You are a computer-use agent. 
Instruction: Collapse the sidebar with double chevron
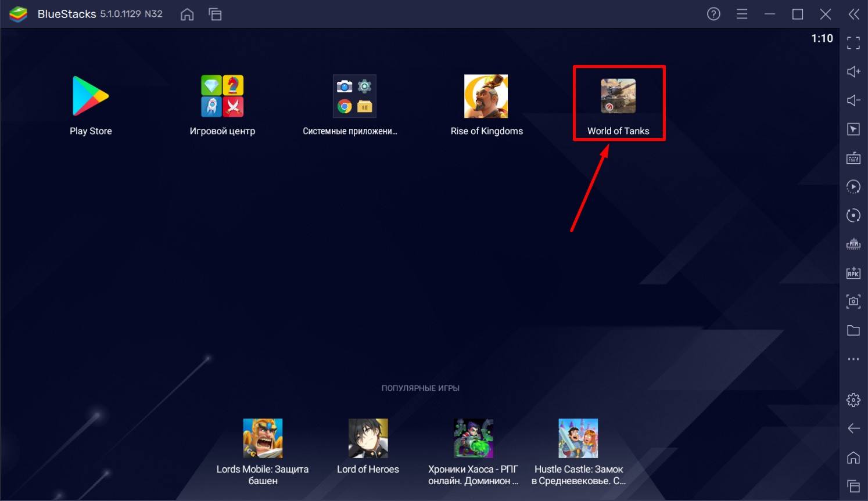[x=853, y=15]
